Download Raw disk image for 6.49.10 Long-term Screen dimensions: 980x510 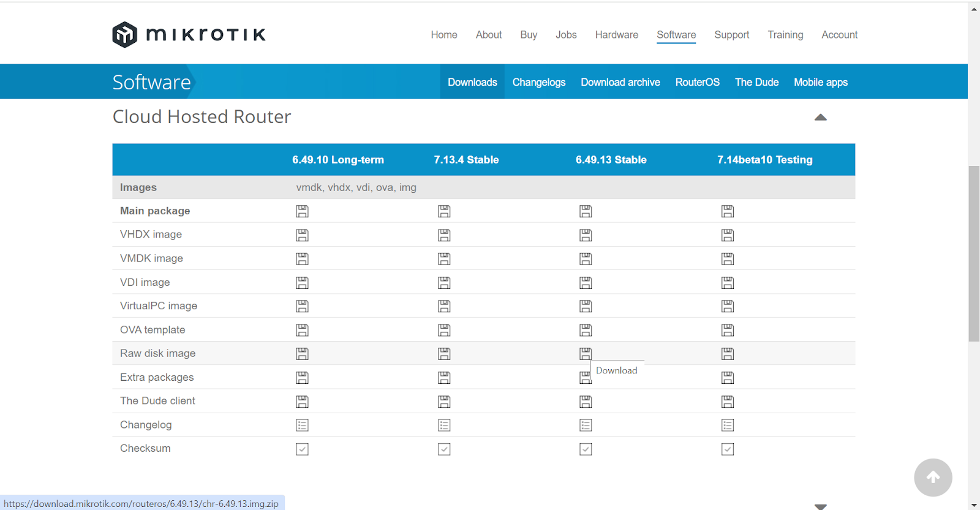click(302, 353)
